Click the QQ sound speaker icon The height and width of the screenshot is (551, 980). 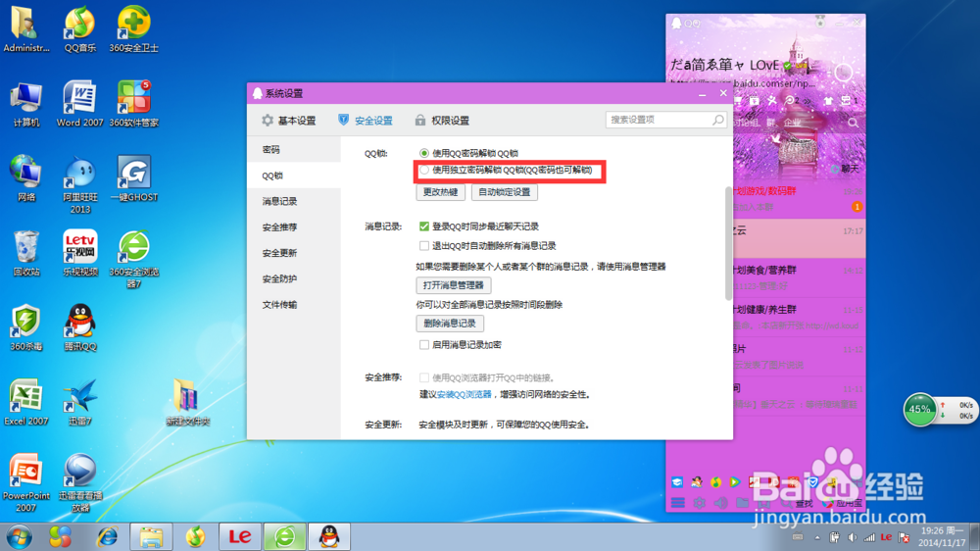coord(720,503)
